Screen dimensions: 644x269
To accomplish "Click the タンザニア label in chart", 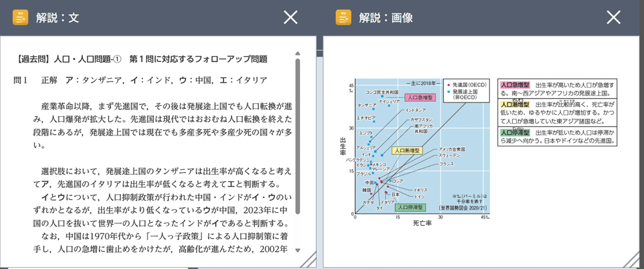I will 367,105.
